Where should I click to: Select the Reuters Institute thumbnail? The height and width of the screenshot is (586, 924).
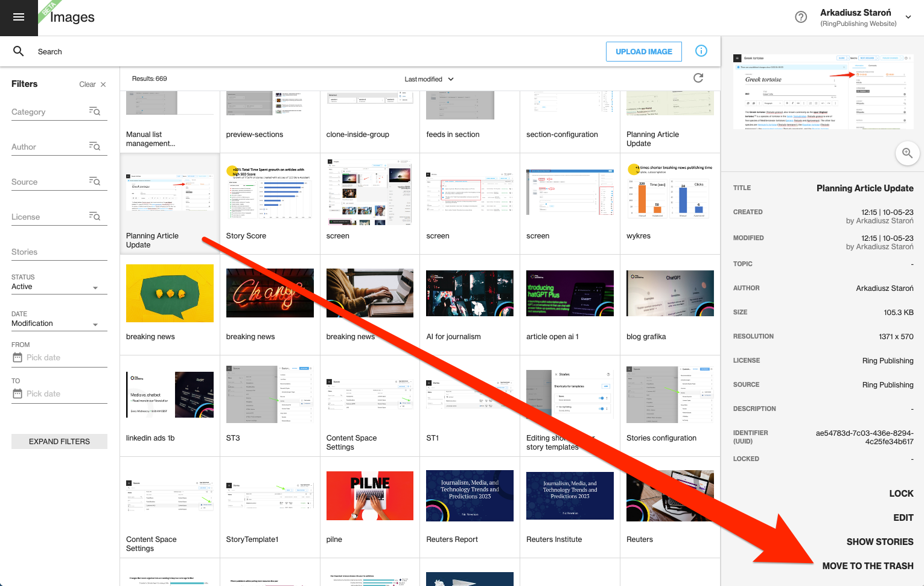click(x=570, y=495)
